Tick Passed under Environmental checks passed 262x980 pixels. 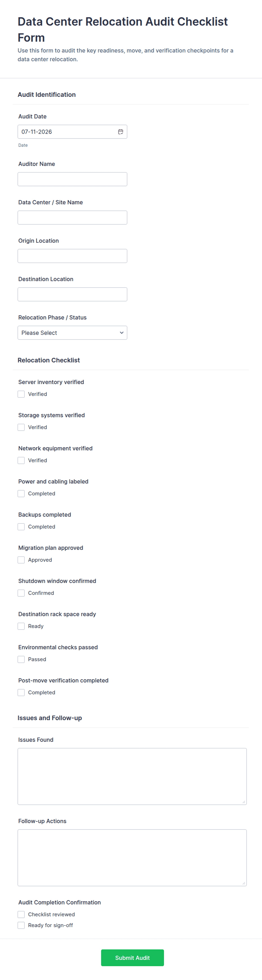(21, 659)
